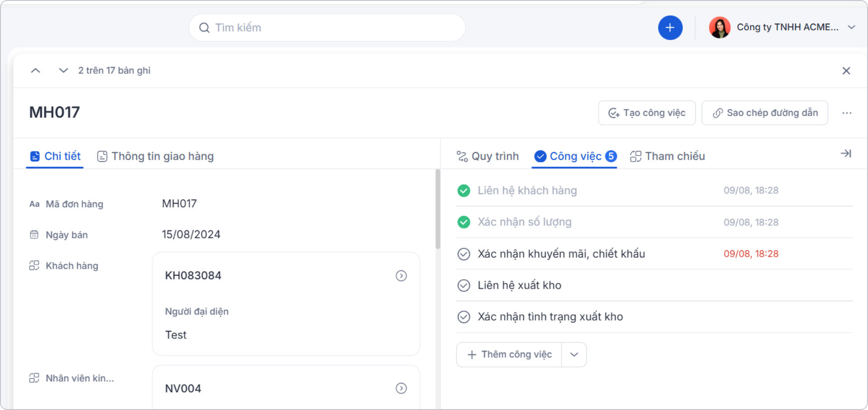Screen dimensions: 868x410
Task: Open the three-dot more options menu
Action: pyautogui.click(x=847, y=113)
